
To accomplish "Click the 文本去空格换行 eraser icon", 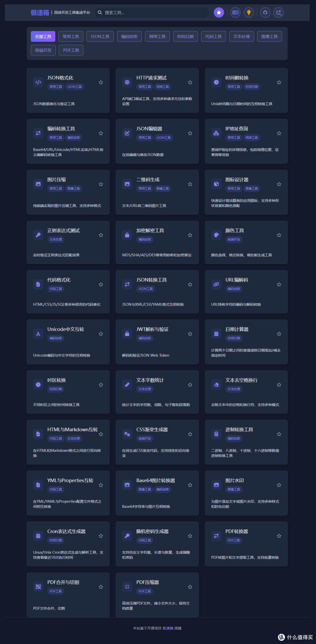I will [x=216, y=385].
